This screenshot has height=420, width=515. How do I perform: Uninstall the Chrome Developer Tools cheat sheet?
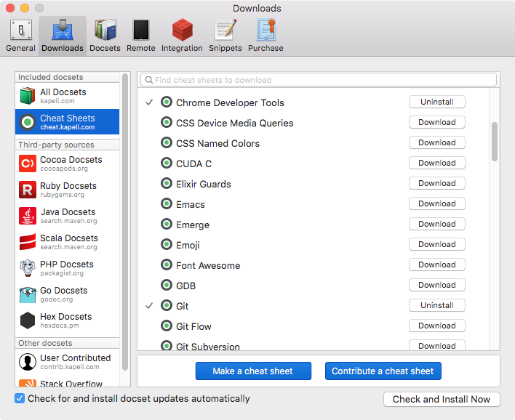coord(436,102)
